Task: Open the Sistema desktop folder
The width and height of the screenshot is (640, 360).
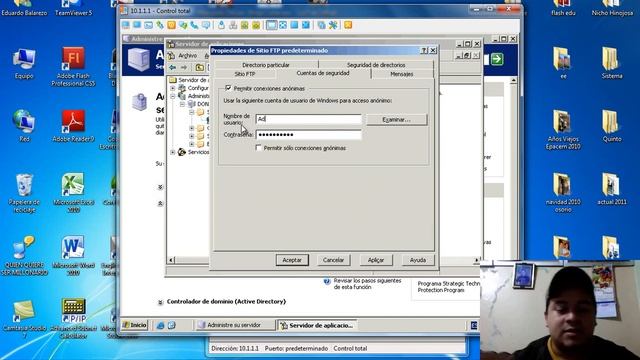Action: [x=611, y=62]
